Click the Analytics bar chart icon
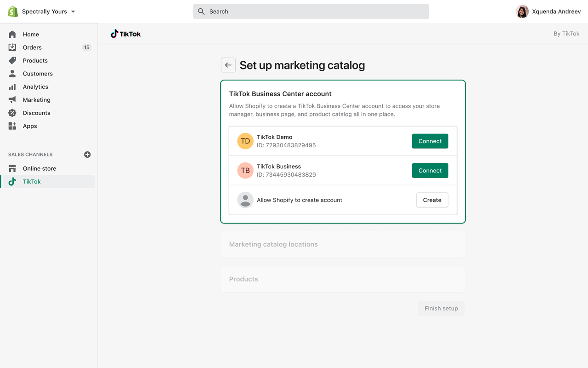 click(x=12, y=87)
